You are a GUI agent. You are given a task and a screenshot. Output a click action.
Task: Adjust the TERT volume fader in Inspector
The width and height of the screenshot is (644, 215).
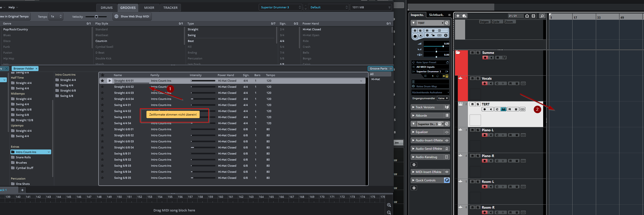(443, 46)
